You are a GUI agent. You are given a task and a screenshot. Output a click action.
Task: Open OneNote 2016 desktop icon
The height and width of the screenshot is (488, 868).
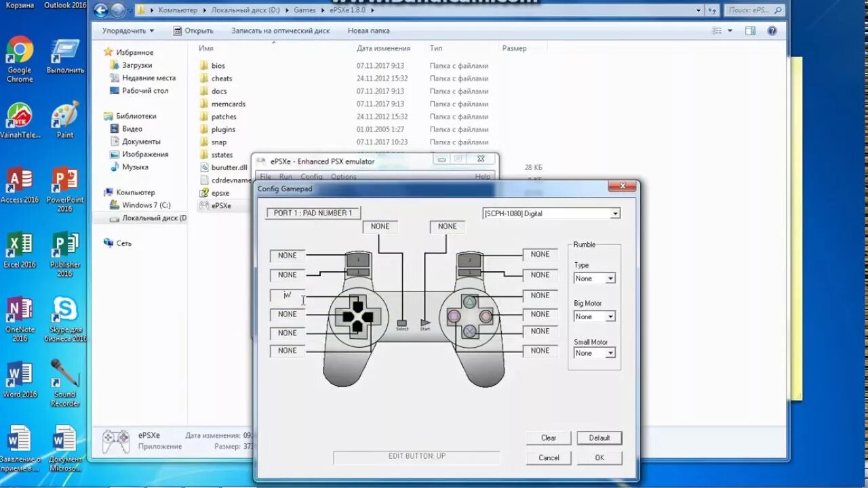[x=20, y=320]
